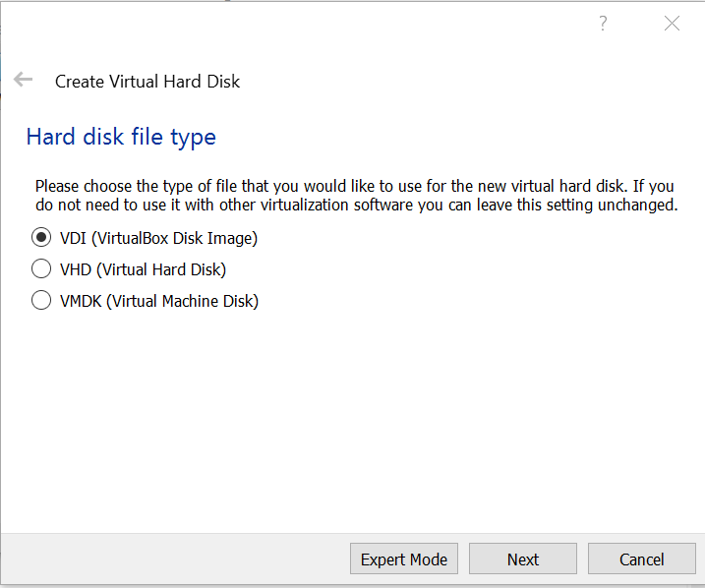
Task: Click the first line of description text
Action: 354,186
